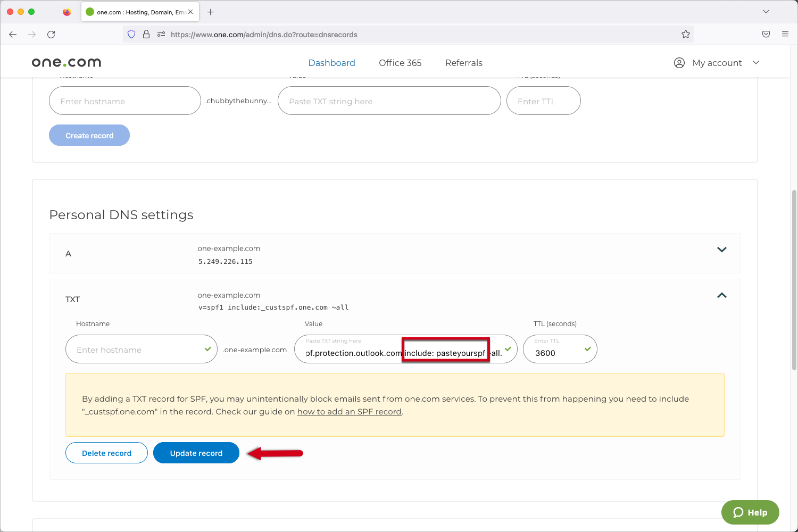Open the Firefox hamburger menu
This screenshot has height=532, width=798.
tap(785, 34)
